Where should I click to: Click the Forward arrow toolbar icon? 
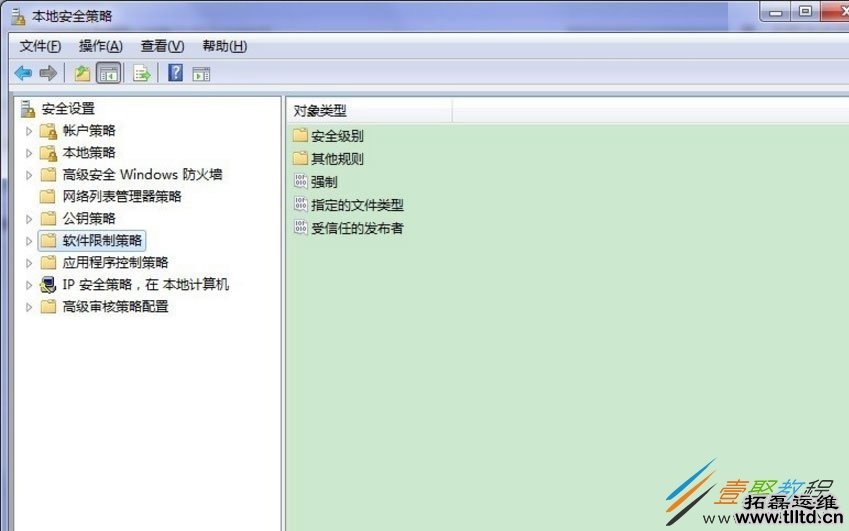pyautogui.click(x=48, y=73)
